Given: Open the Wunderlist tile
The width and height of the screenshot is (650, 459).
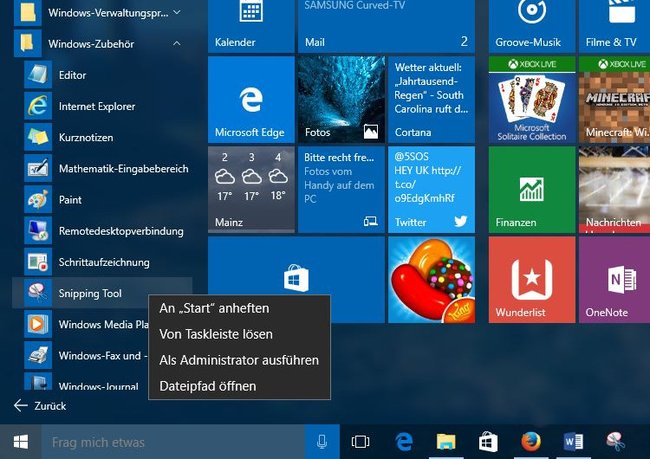Looking at the screenshot, I should (532, 279).
